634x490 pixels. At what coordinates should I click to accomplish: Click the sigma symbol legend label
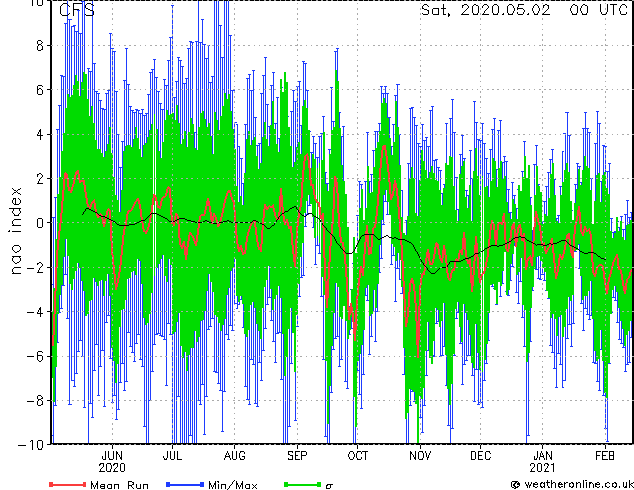[x=329, y=486]
